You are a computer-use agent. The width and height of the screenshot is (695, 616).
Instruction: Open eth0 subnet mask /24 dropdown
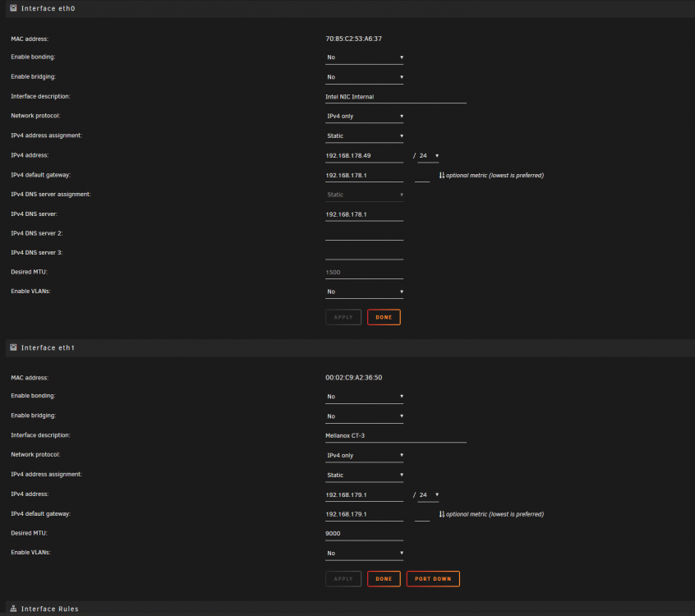click(x=428, y=155)
